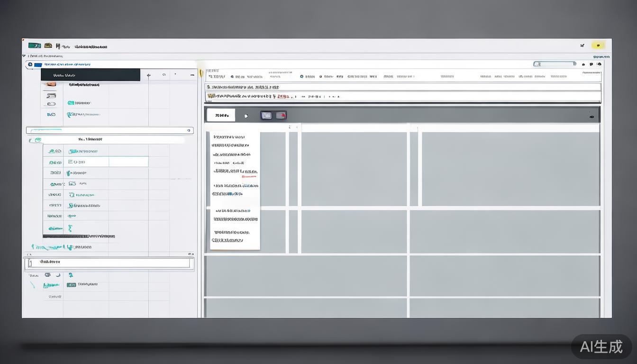Click the dark teal badge icon in the bottom-left row
This screenshot has width=637, height=364.
(71, 285)
